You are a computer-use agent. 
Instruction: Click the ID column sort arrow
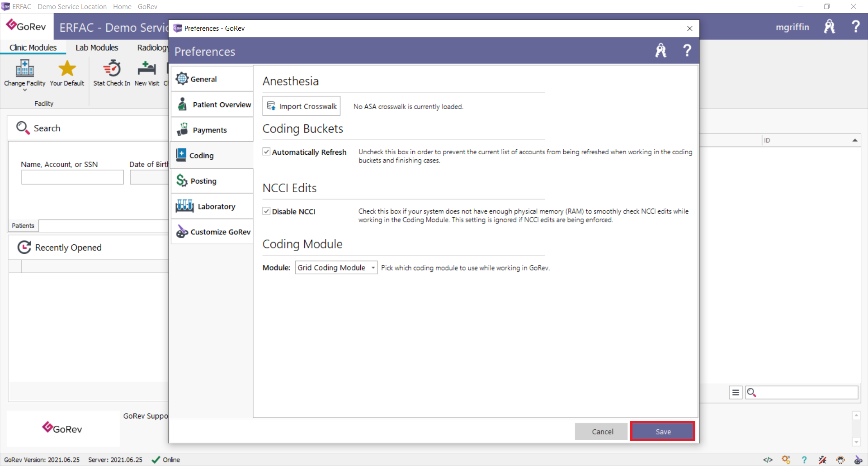pos(855,140)
